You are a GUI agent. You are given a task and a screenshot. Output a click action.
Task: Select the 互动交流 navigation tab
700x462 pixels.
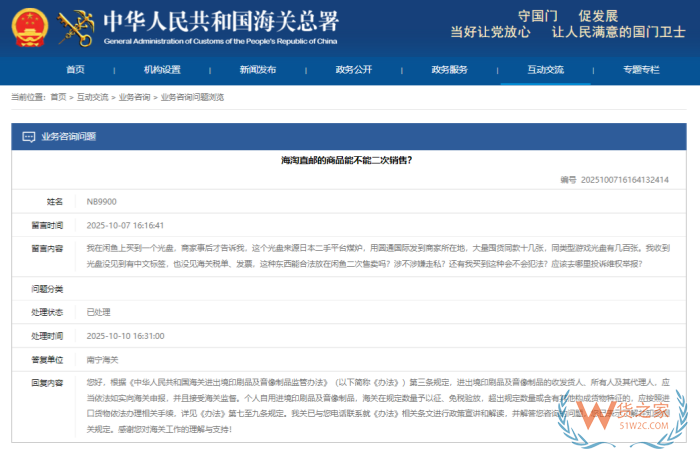[x=546, y=70]
